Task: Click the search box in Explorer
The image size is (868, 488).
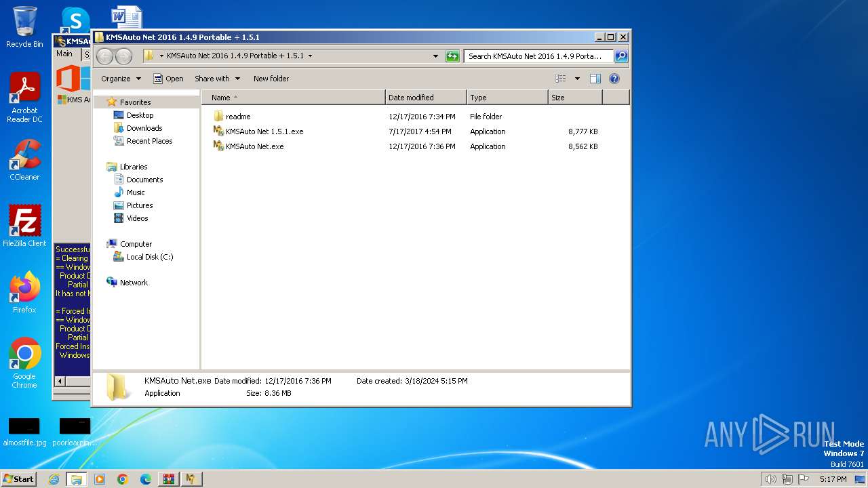Action: [538, 56]
